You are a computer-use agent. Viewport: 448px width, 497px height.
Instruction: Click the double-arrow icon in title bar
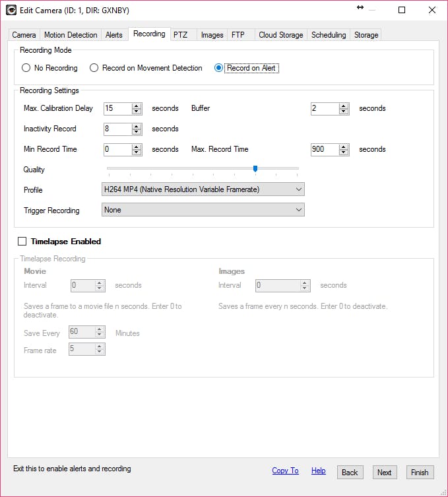coord(360,7)
